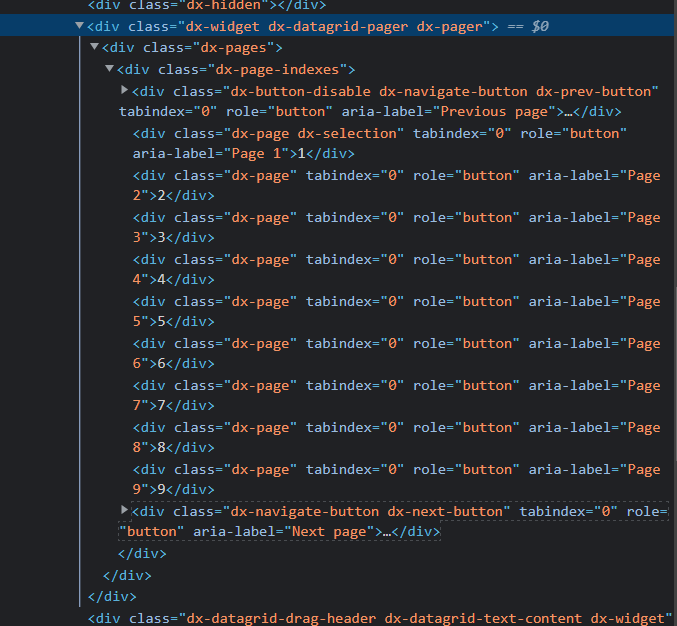Click the "dx-pages" class value

234,47
